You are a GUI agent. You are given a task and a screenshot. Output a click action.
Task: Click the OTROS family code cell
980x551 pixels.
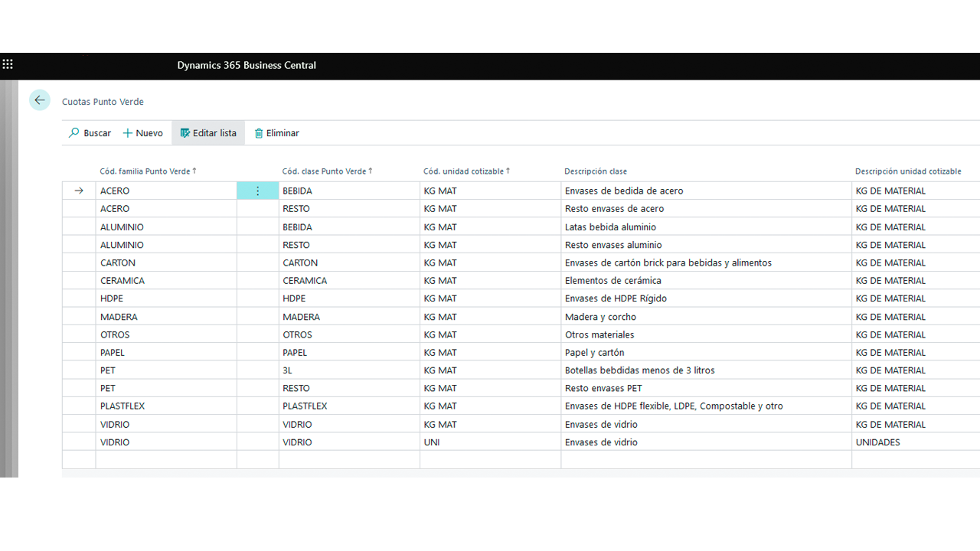coord(166,334)
